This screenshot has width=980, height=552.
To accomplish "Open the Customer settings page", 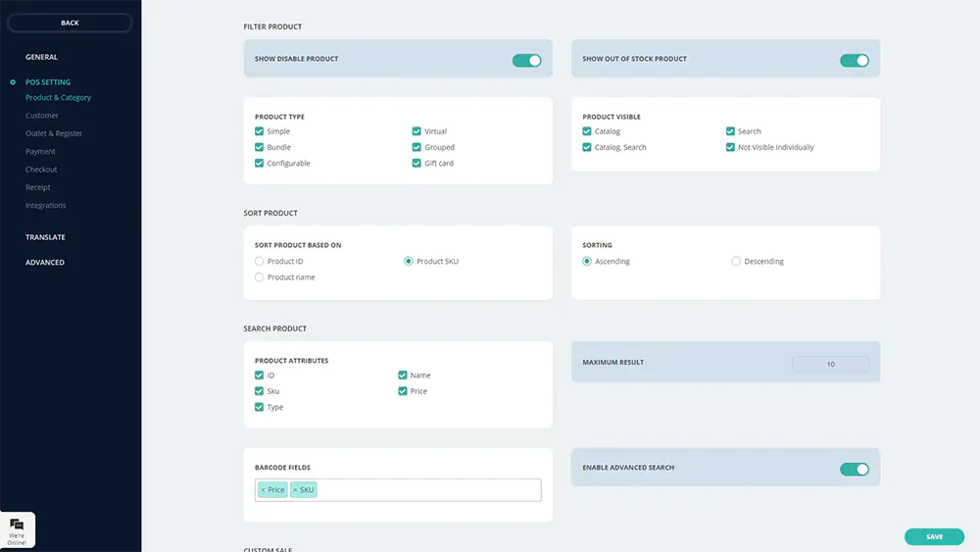I will pyautogui.click(x=42, y=116).
